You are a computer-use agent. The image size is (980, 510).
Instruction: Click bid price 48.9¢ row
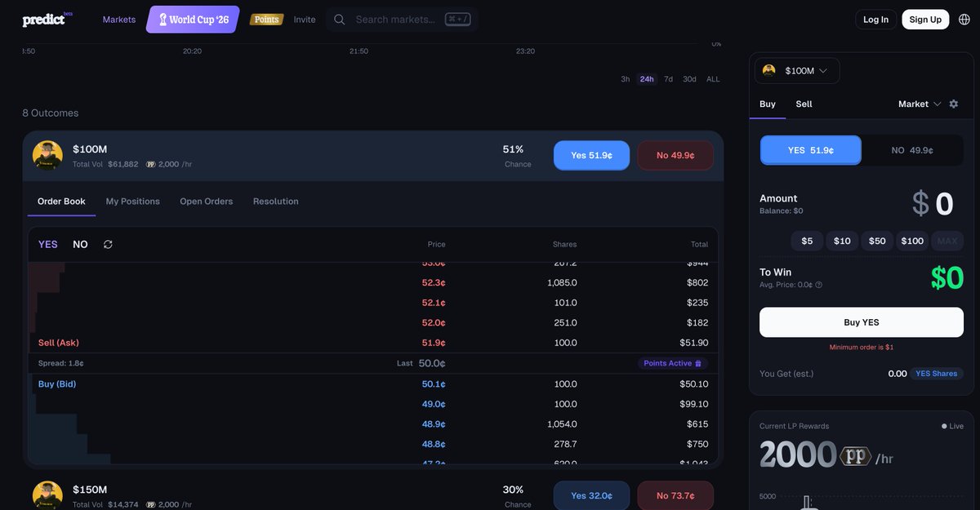click(x=373, y=424)
